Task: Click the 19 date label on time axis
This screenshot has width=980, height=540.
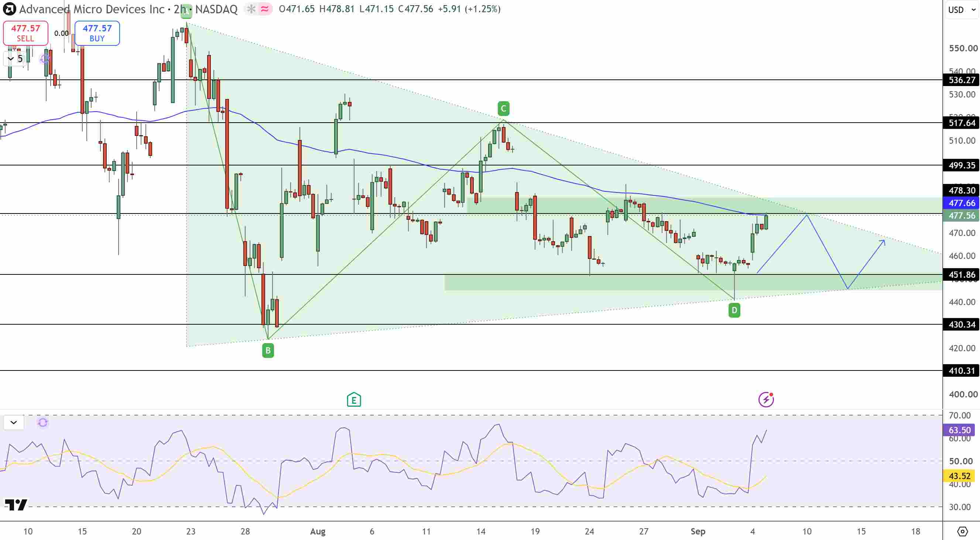Action: 535,531
